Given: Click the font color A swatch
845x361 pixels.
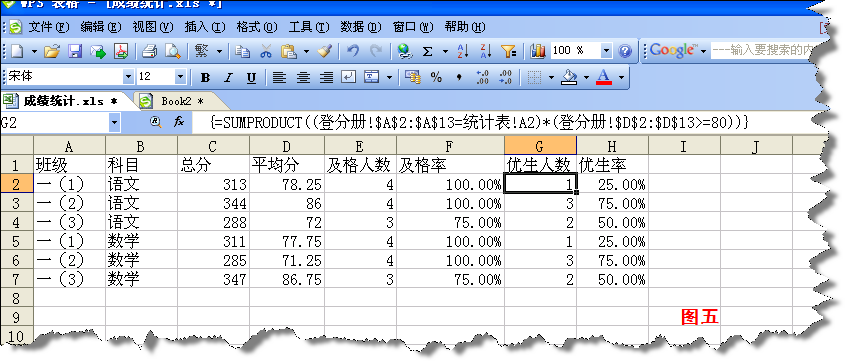Looking at the screenshot, I should 604,78.
